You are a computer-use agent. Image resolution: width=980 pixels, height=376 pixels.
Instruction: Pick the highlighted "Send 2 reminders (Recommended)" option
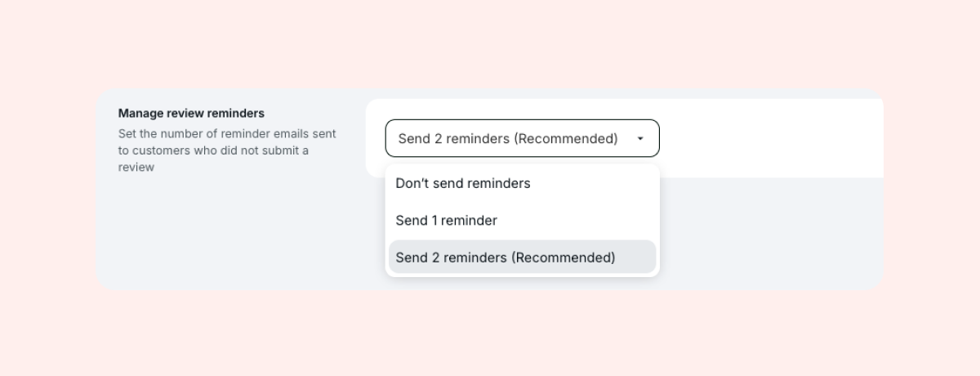pyautogui.click(x=505, y=257)
